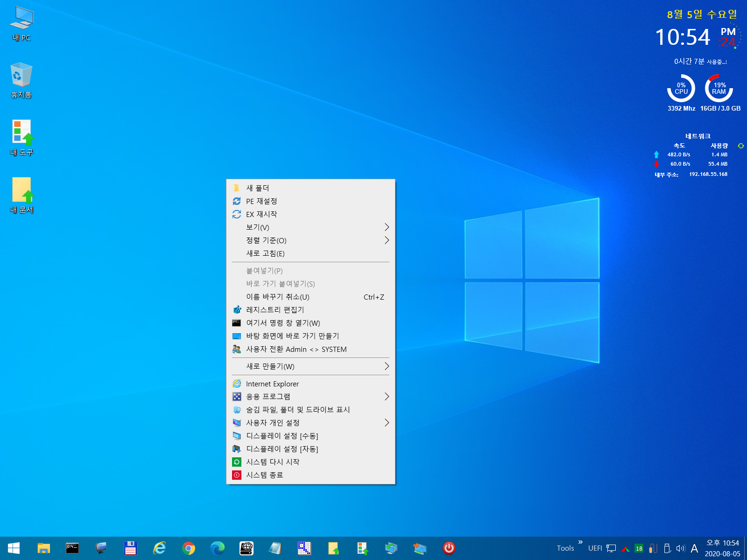Click the safely remove USB tray icon

[667, 548]
